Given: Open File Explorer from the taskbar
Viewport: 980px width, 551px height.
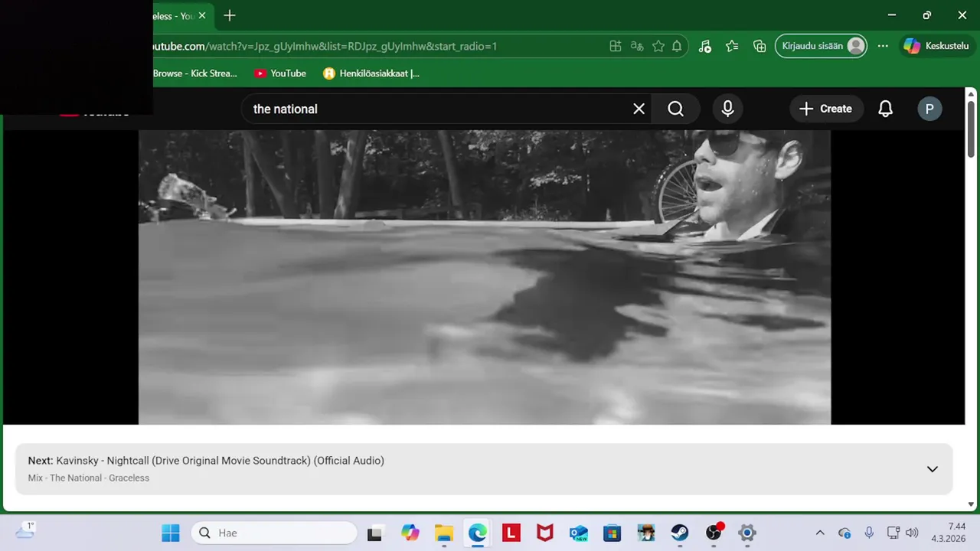Looking at the screenshot, I should pyautogui.click(x=444, y=533).
